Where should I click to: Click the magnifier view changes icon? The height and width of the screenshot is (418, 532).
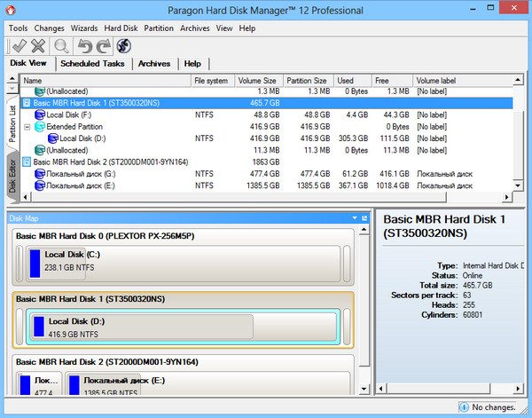61,46
